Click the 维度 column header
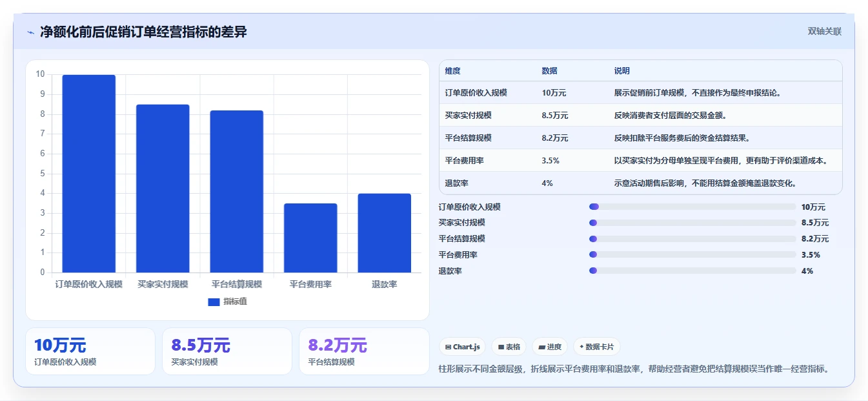Viewport: 868px width, 401px height. (453, 71)
